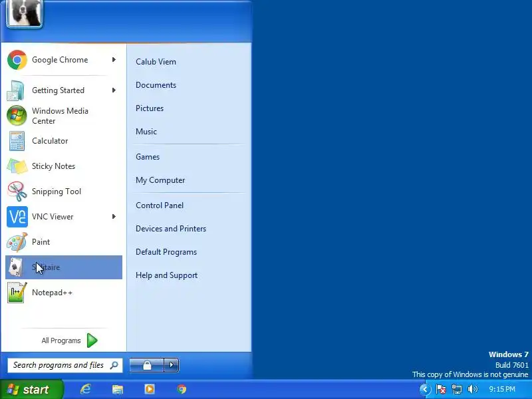Image resolution: width=532 pixels, height=399 pixels.
Task: Open the Sticky Notes icon
Action: coord(17,166)
